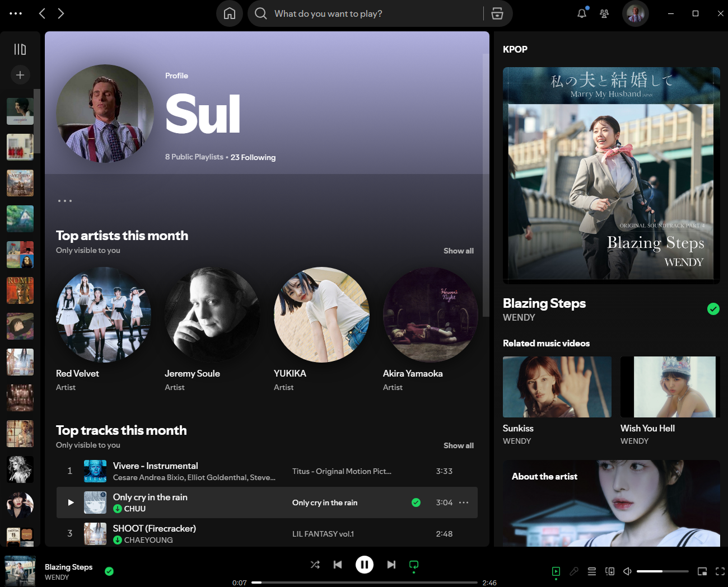Open Sunkiss music video thumbnail

point(557,387)
